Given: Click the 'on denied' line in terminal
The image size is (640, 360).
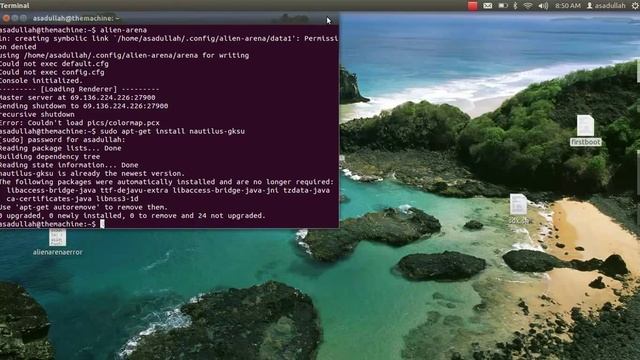Looking at the screenshot, I should click(x=18, y=47).
